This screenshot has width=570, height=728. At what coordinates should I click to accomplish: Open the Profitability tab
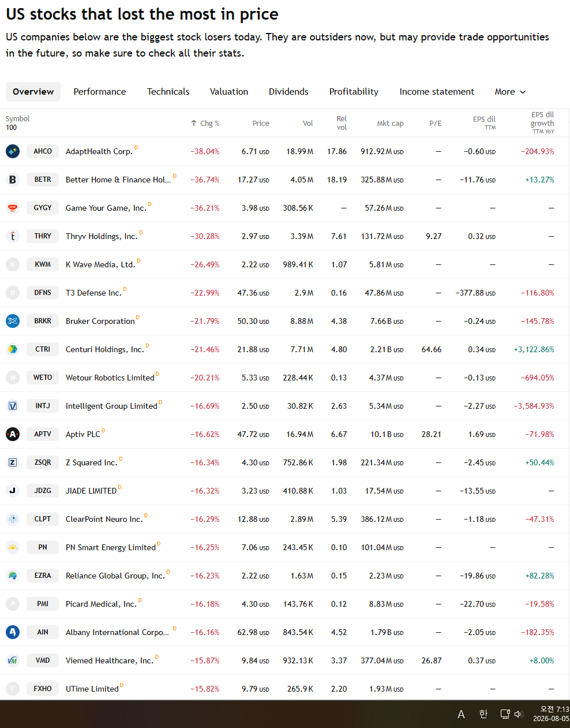click(354, 92)
